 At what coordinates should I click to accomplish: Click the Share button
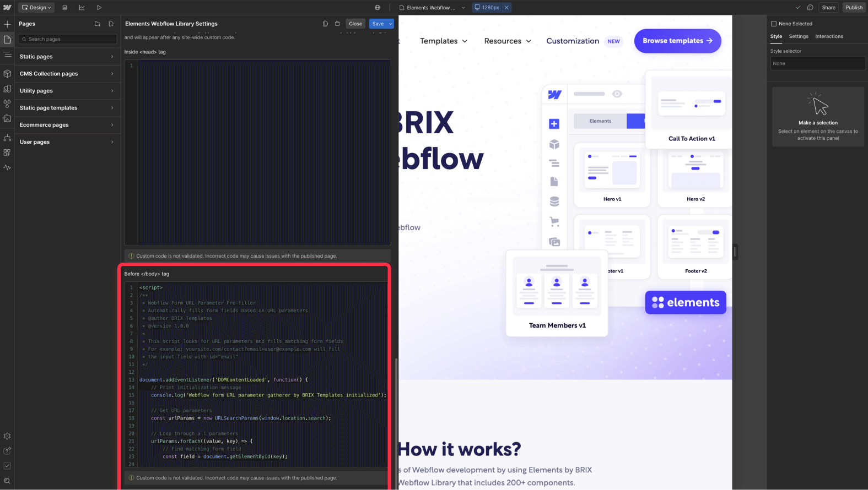coord(828,7)
